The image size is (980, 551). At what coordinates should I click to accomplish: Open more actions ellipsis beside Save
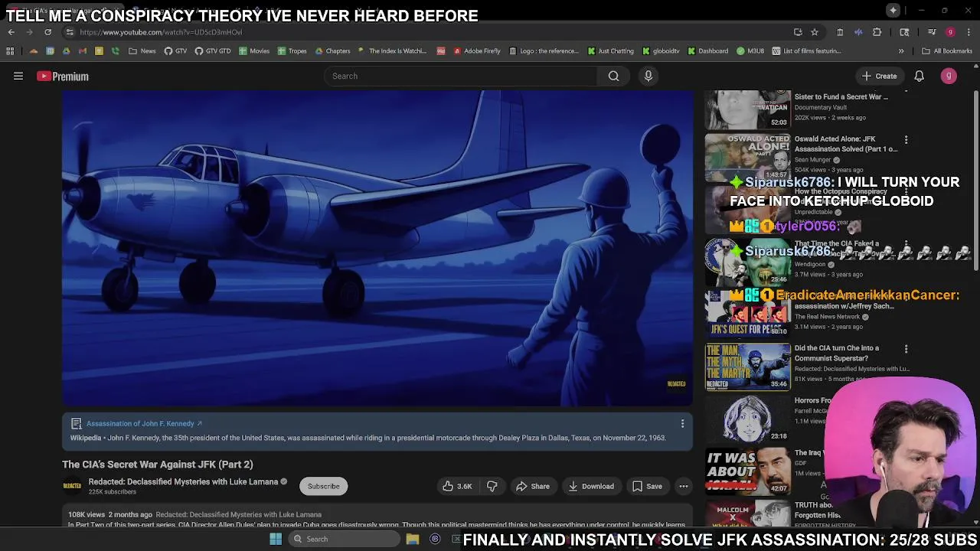[684, 486]
